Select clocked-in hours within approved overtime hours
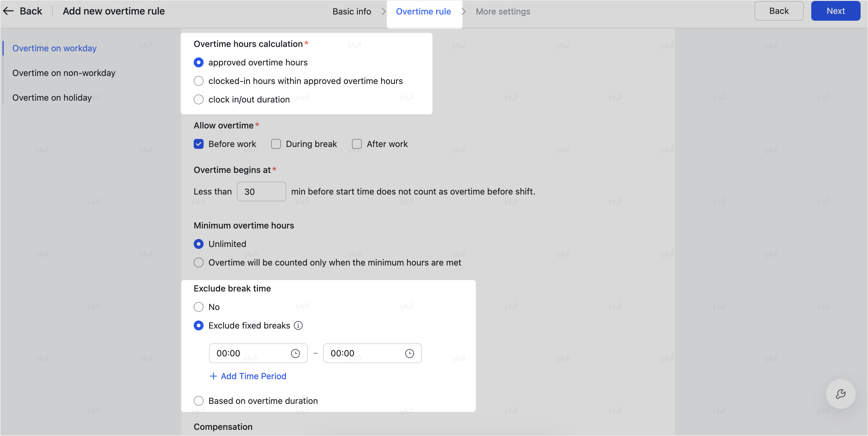868x436 pixels. click(199, 81)
